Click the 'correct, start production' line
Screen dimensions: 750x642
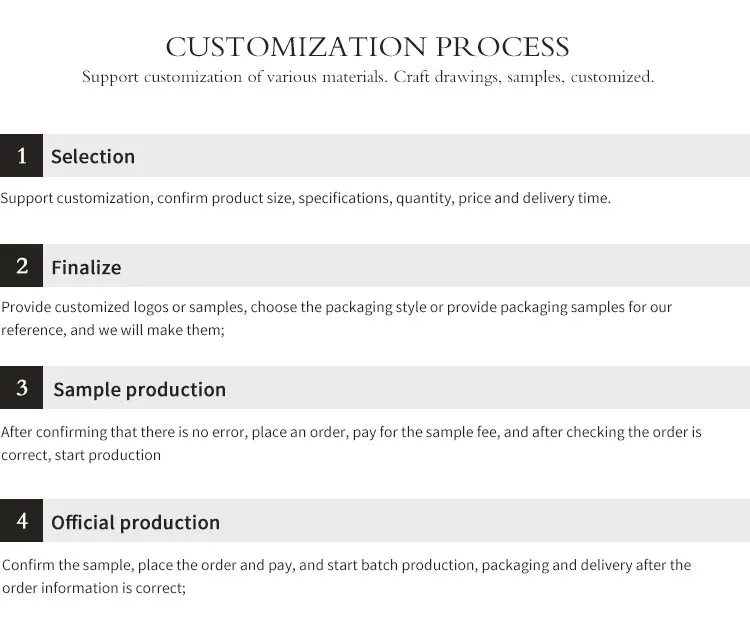coord(81,455)
